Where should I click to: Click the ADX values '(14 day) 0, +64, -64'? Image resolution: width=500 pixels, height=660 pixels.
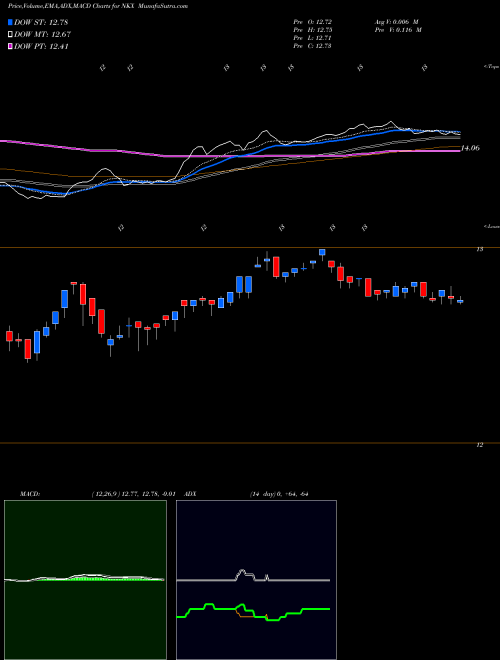point(279,494)
